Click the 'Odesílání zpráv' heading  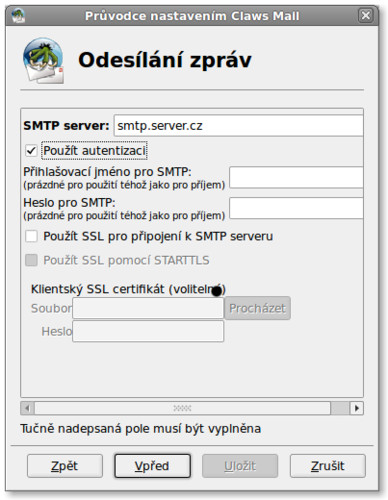[x=165, y=61]
